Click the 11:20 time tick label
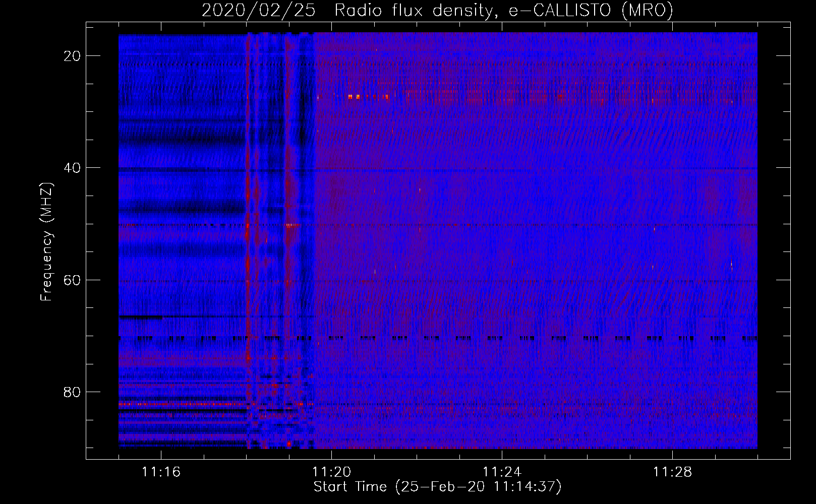Image resolution: width=816 pixels, height=504 pixels. tap(331, 472)
